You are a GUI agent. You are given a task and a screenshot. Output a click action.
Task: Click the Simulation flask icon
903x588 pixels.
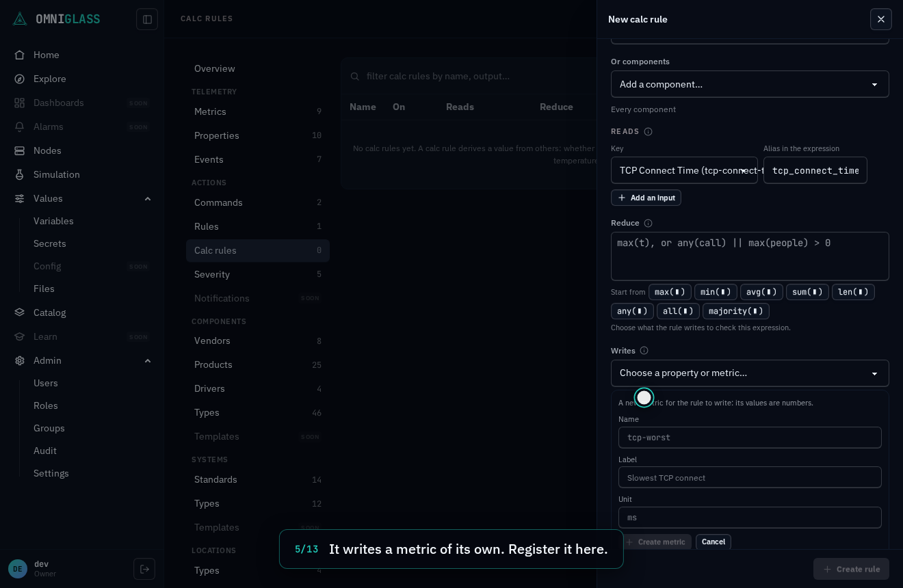point(20,174)
